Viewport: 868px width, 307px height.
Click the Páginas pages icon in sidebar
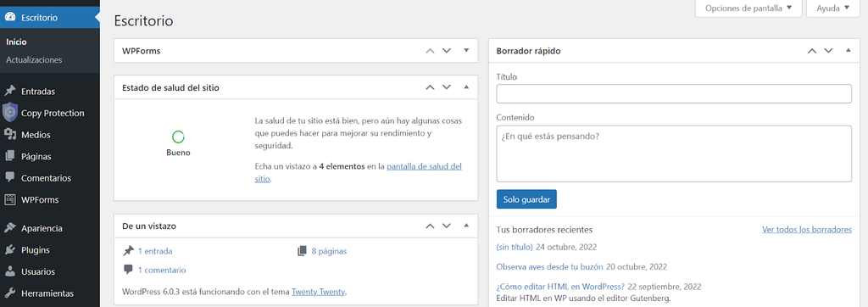tap(10, 156)
